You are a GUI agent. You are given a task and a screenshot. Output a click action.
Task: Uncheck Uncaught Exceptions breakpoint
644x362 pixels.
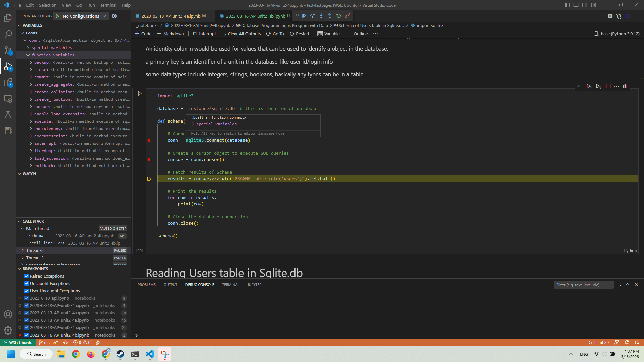[27, 284]
